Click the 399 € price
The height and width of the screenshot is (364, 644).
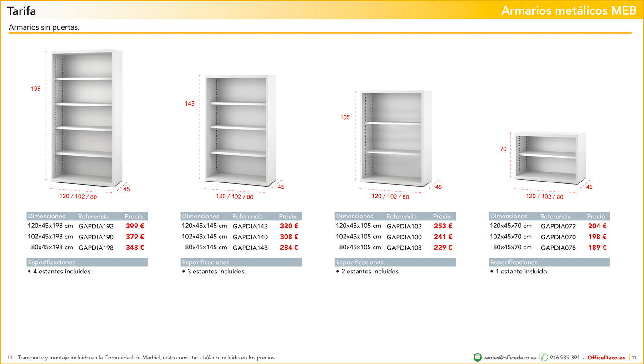(135, 226)
